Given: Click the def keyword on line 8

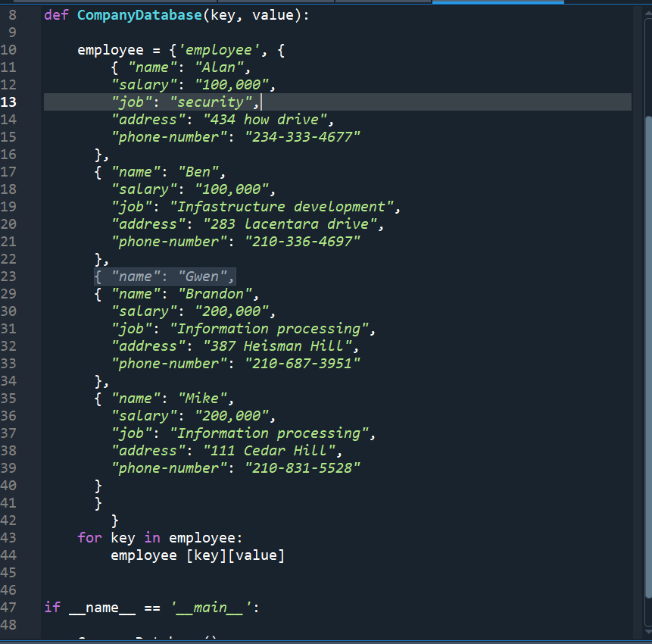Looking at the screenshot, I should click(x=55, y=14).
